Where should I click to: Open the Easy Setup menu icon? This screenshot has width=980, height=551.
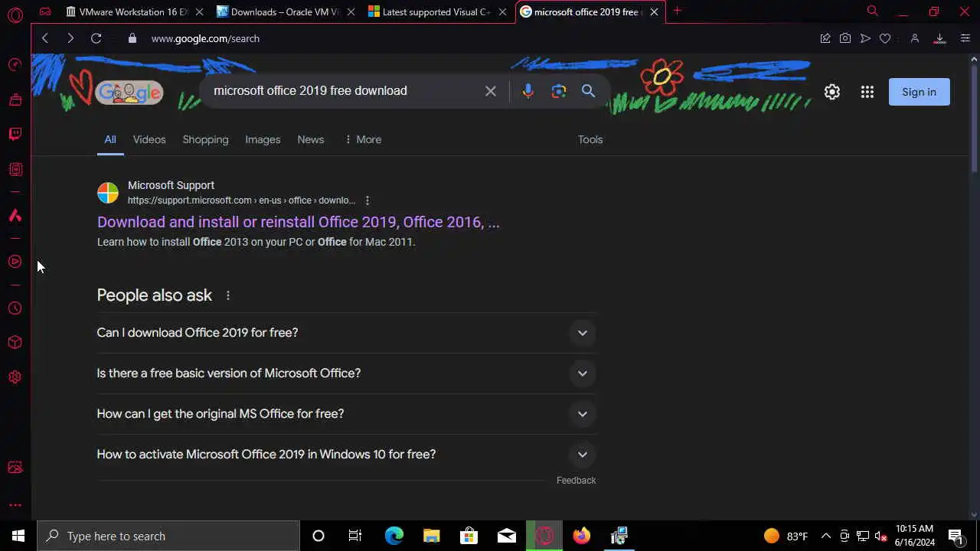965,38
